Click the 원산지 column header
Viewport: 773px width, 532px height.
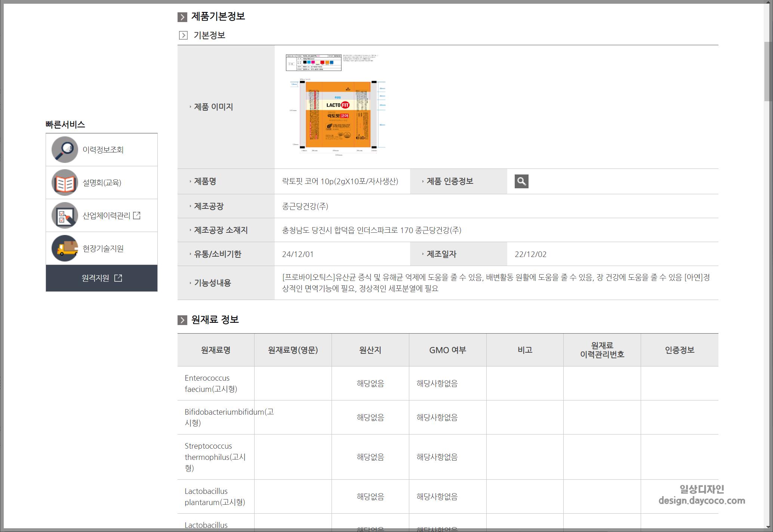370,350
